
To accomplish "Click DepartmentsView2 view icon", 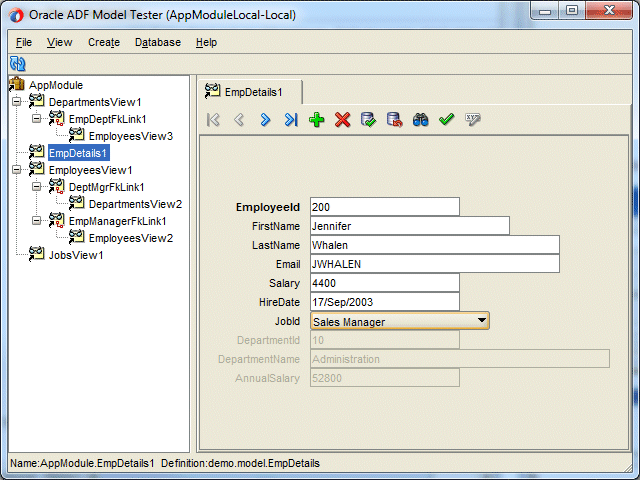I will pos(77,203).
